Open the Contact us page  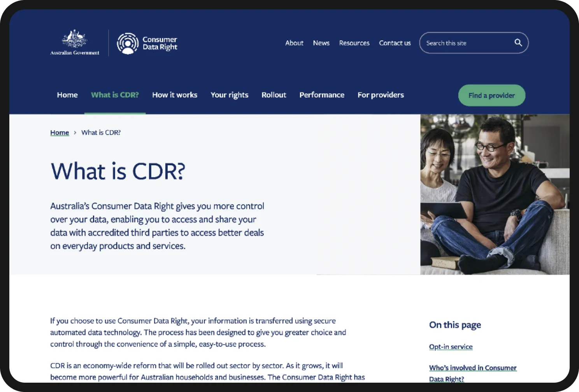tap(395, 43)
